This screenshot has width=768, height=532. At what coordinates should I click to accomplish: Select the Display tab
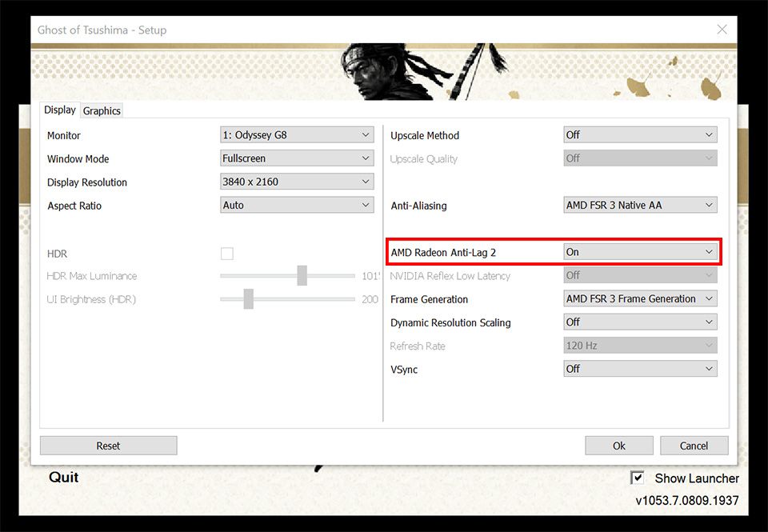(59, 110)
